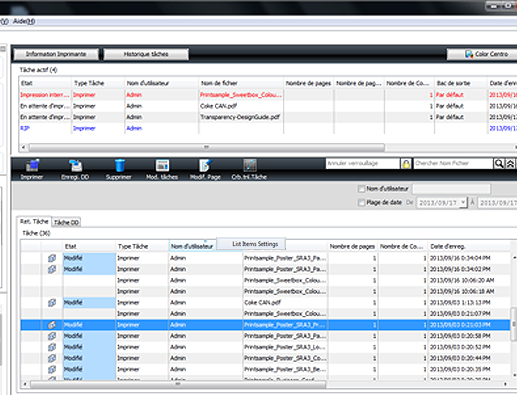
Task: Sort active jobs by Etat column header
Action: pyautogui.click(x=45, y=83)
